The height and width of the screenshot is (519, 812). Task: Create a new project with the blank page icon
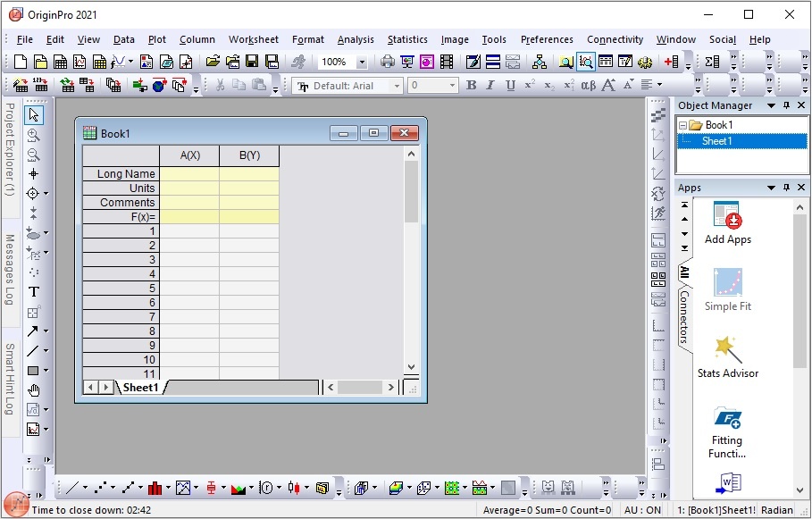click(21, 63)
